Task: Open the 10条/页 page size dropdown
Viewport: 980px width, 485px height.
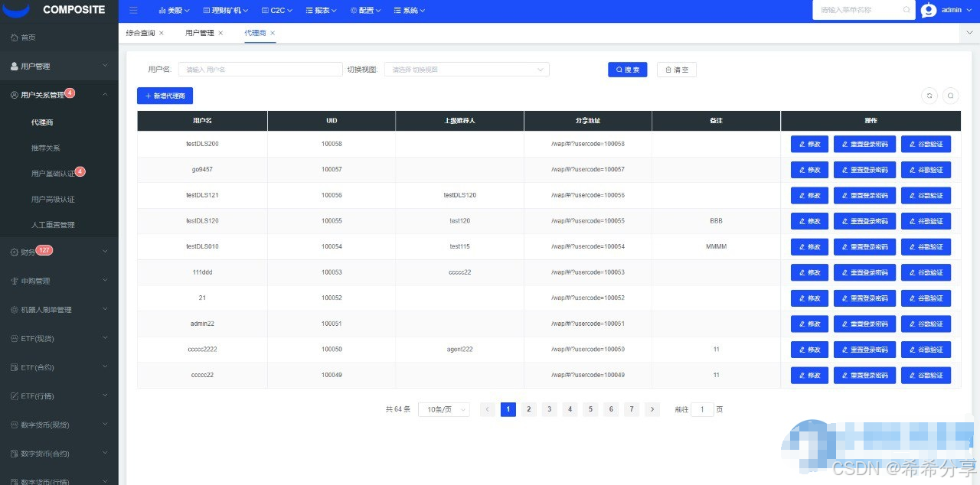Action: [x=443, y=409]
